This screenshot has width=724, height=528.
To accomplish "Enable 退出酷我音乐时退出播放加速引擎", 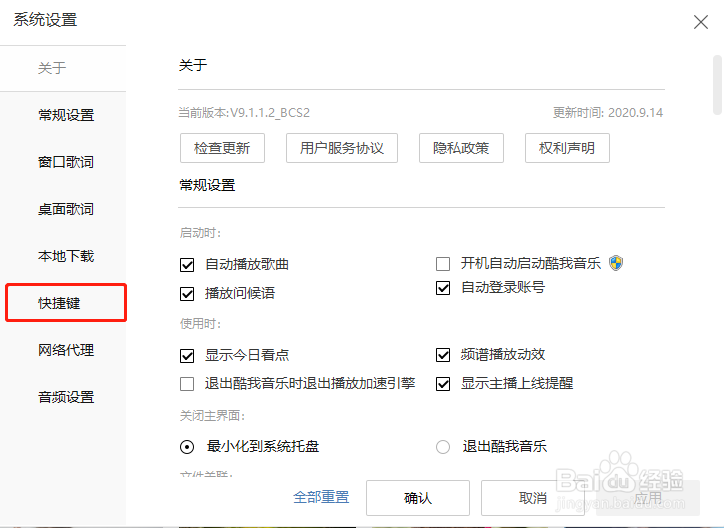I will [187, 384].
